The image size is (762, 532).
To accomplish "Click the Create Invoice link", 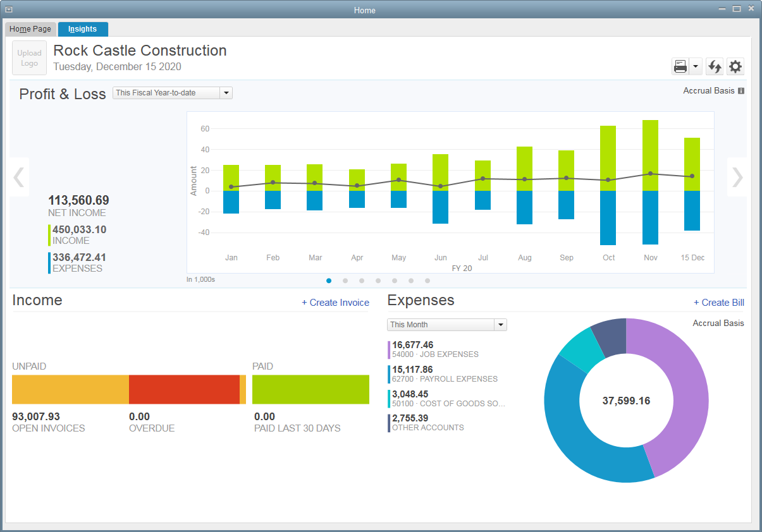I will coord(335,303).
